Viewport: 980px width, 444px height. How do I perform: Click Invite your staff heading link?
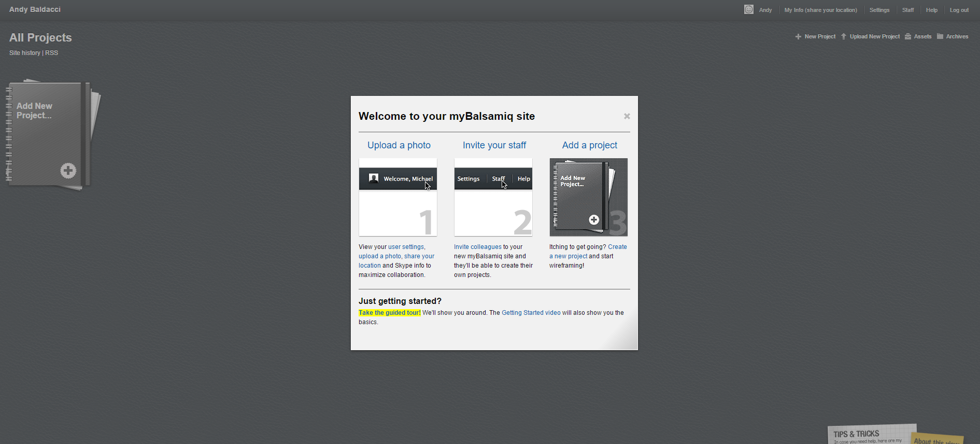[494, 145]
